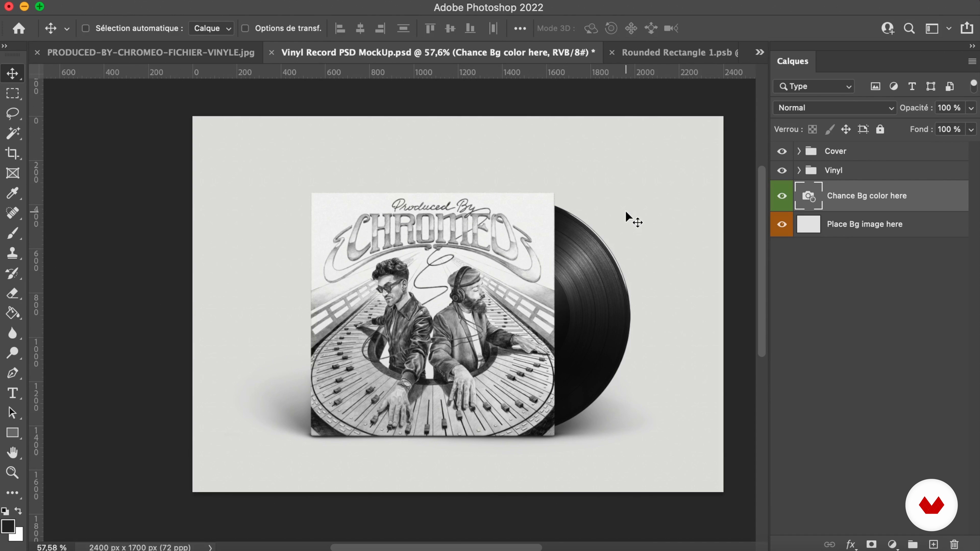
Task: Select the Brush tool
Action: pos(12,233)
